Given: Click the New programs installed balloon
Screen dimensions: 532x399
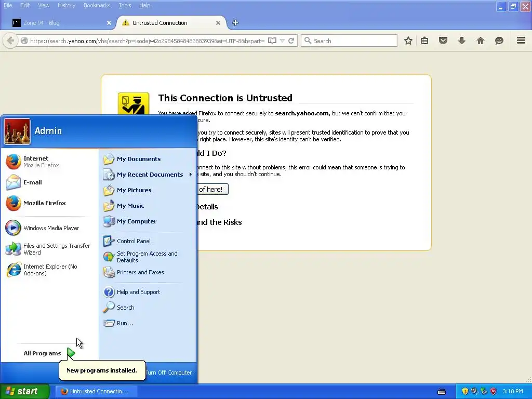Looking at the screenshot, I should (x=102, y=370).
